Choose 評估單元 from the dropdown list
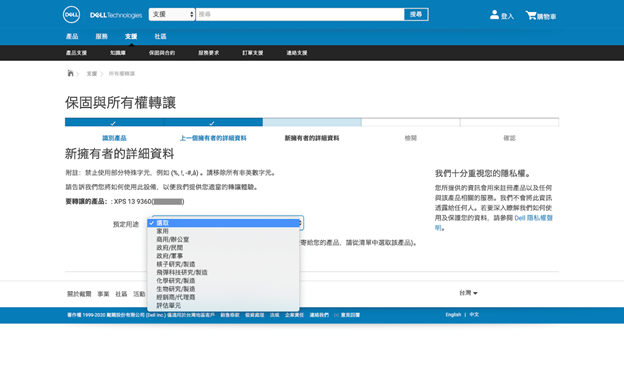This screenshot has width=624, height=391. [x=223, y=305]
